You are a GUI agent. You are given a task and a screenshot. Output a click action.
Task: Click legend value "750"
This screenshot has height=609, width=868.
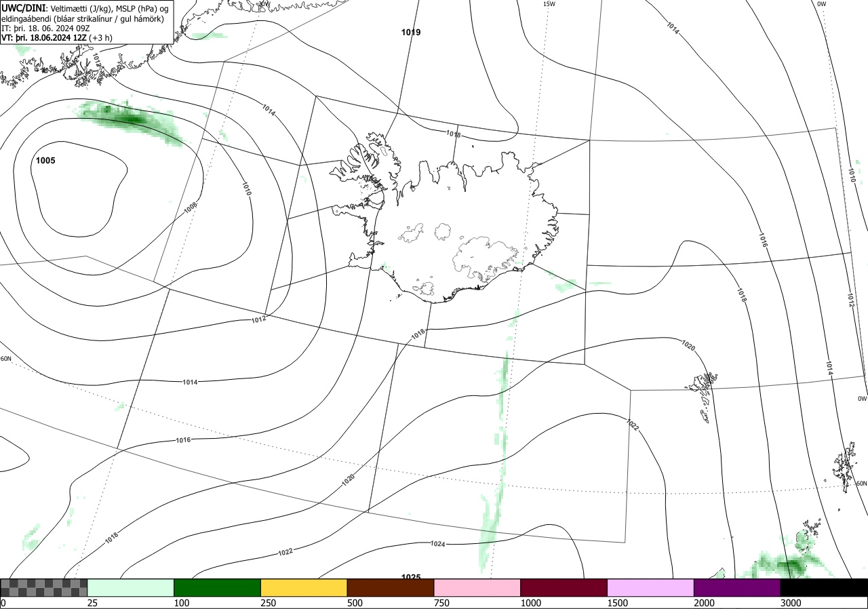point(441,603)
